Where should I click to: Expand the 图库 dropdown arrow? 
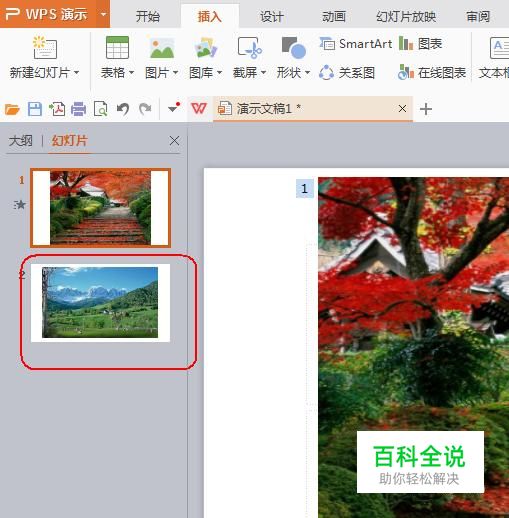(219, 72)
